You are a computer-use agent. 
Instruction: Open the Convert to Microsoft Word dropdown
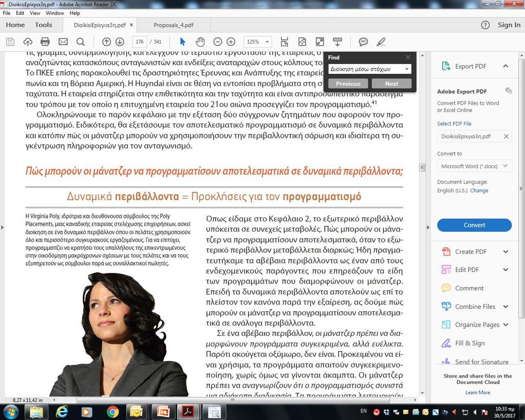click(474, 166)
